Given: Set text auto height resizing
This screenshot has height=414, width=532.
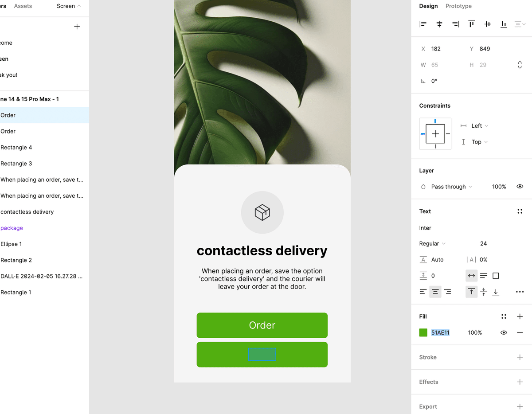Looking at the screenshot, I should pyautogui.click(x=484, y=276).
